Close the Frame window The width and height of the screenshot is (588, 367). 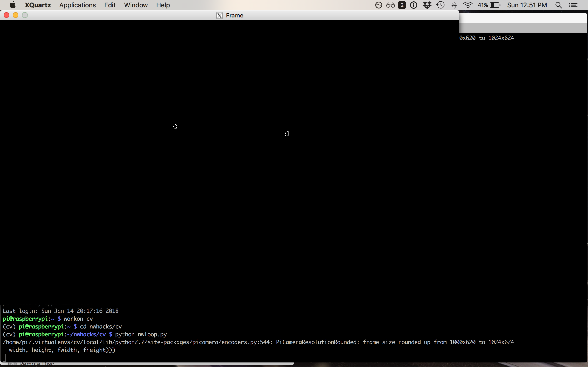pyautogui.click(x=7, y=15)
